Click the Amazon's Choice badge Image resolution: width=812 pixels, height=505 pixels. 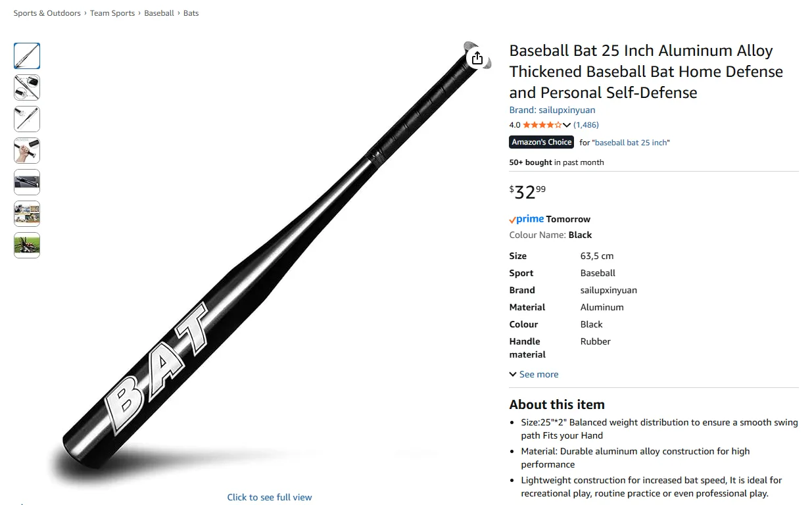point(540,142)
